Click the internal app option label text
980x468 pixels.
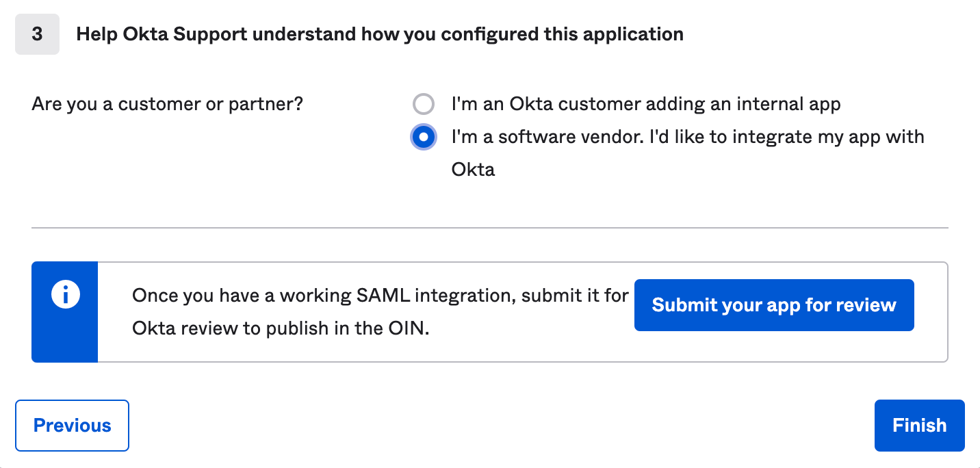click(645, 103)
